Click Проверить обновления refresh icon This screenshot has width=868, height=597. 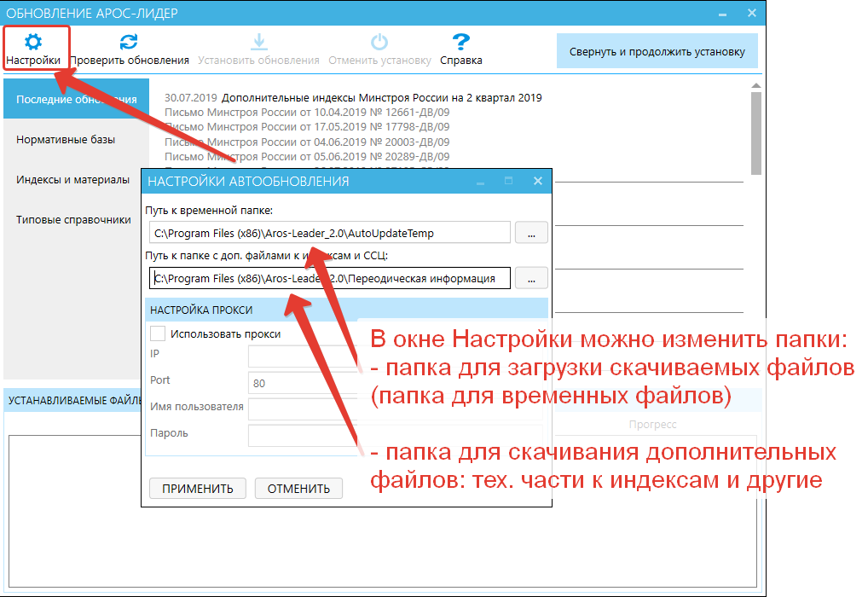coord(129,42)
